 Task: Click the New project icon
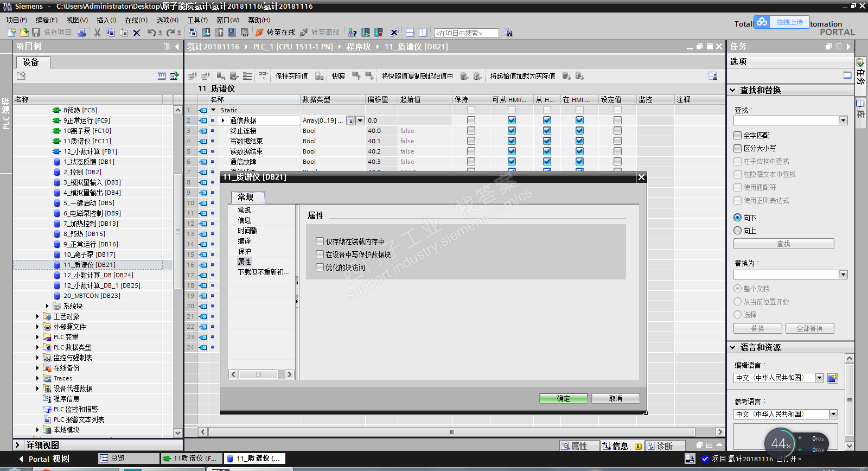pyautogui.click(x=11, y=33)
